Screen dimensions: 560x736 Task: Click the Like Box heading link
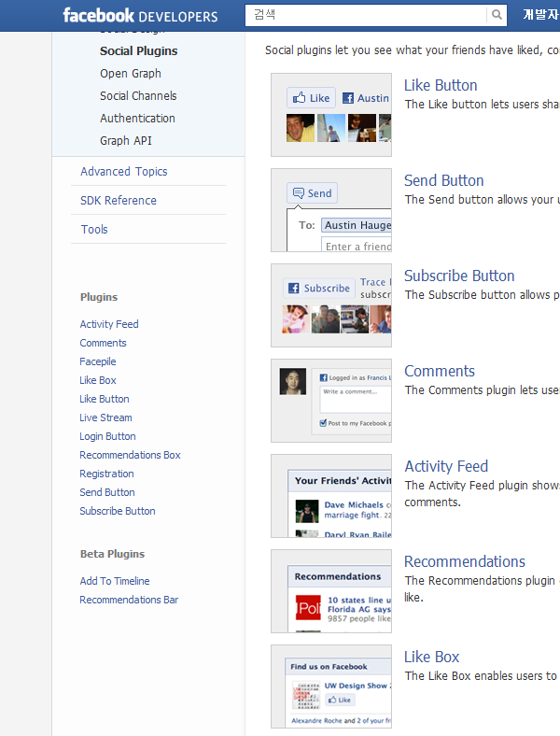click(x=432, y=658)
